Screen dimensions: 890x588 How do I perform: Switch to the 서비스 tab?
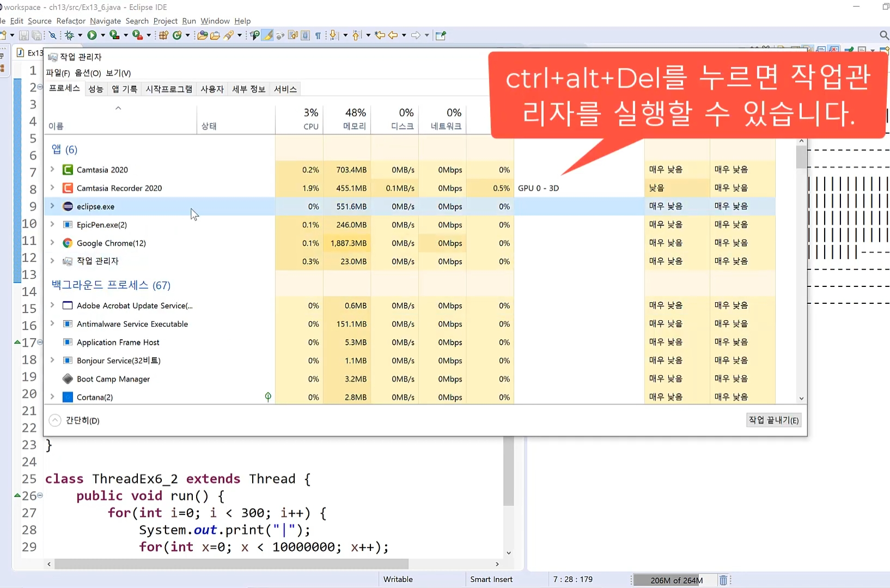[285, 89]
